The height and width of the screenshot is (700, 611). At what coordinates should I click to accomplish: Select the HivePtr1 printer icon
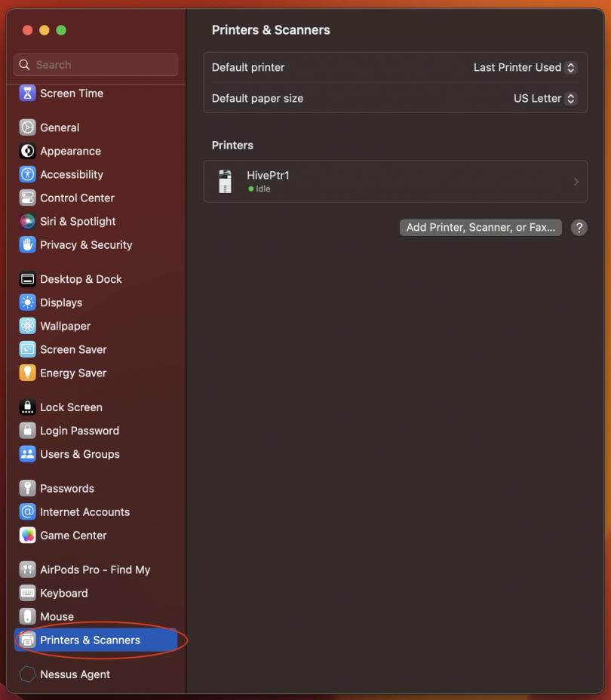[x=225, y=181]
